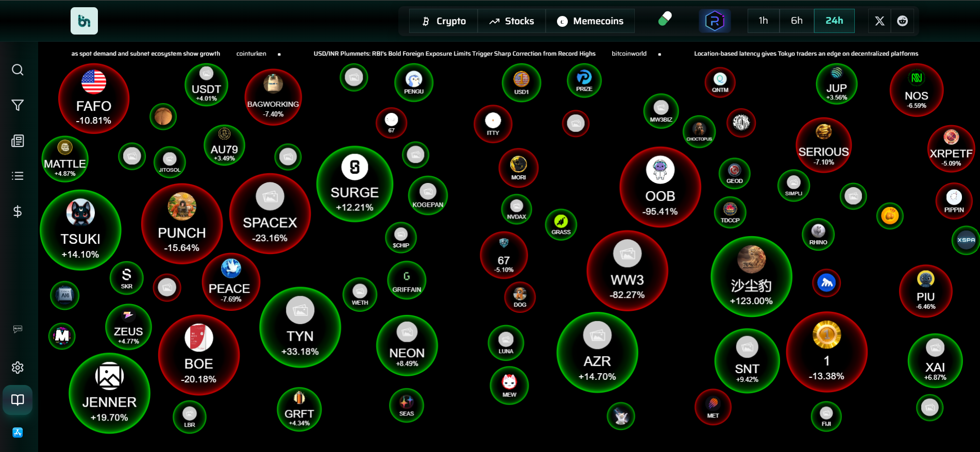Select the 24h timeframe
Image resolution: width=980 pixels, height=452 pixels.
click(x=834, y=21)
